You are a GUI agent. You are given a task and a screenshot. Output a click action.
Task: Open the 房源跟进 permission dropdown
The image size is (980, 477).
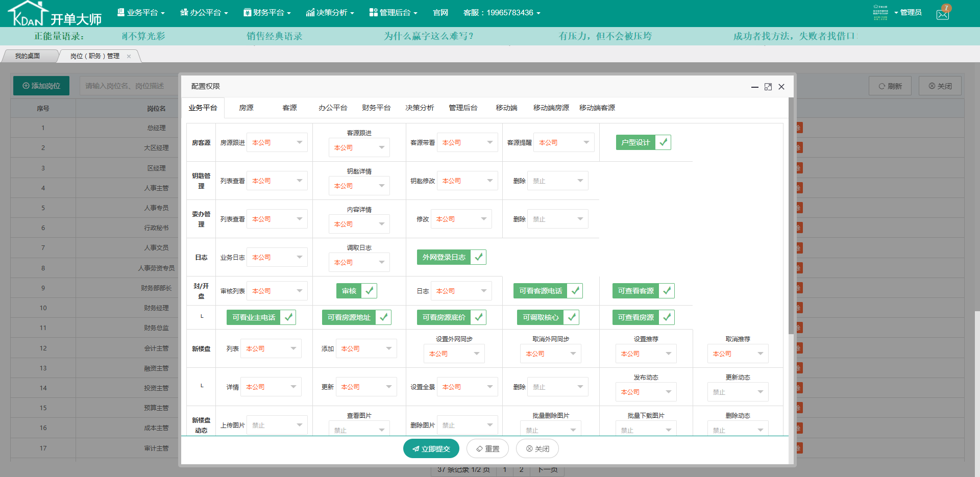[277, 143]
